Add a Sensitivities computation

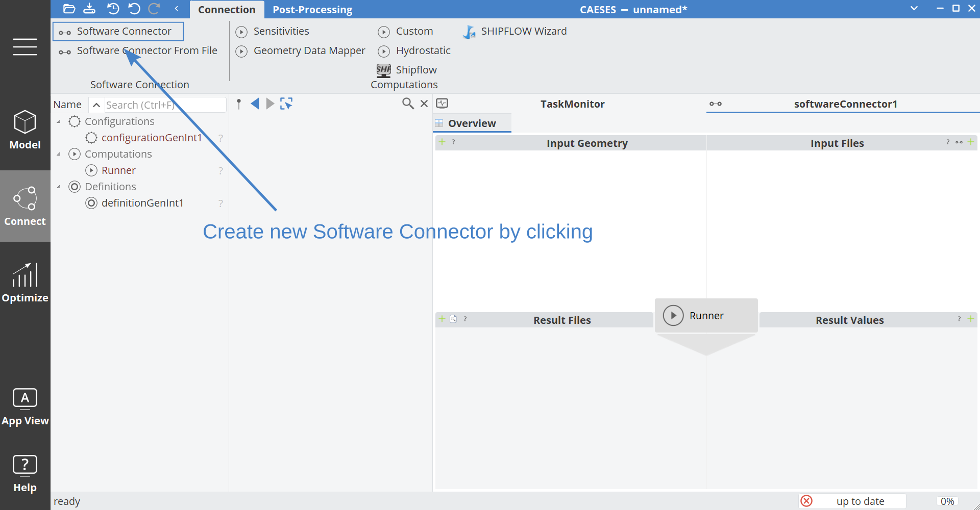273,32
